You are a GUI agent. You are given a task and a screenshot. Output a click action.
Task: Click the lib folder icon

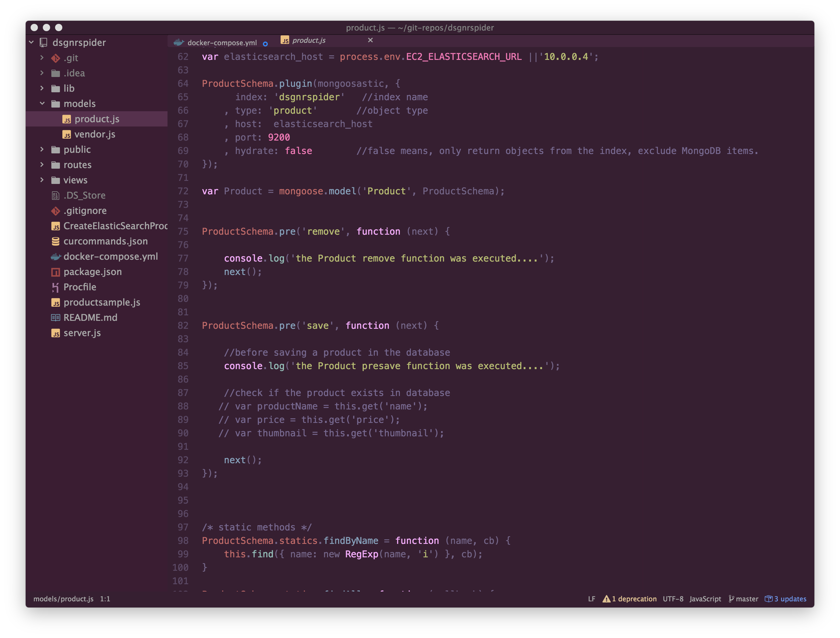(x=55, y=89)
